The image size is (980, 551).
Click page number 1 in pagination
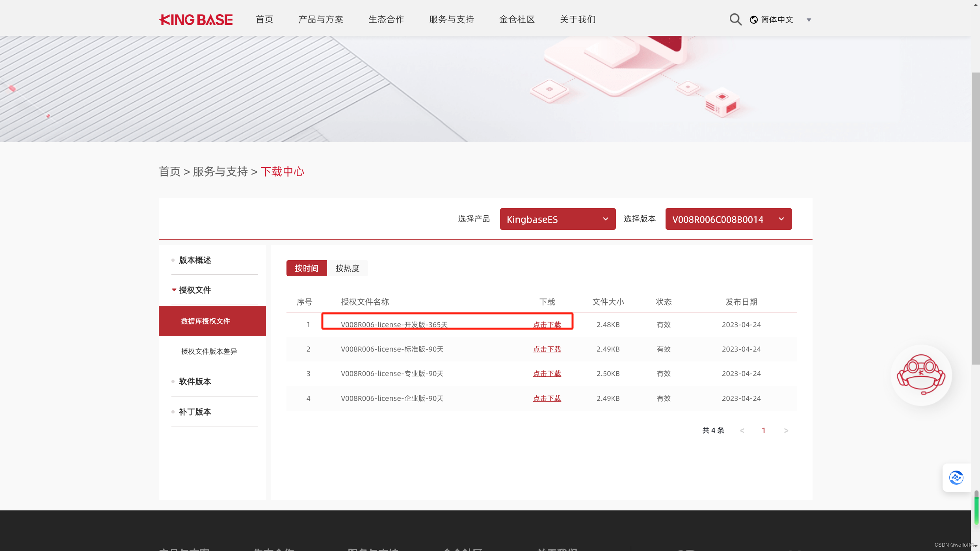[763, 430]
